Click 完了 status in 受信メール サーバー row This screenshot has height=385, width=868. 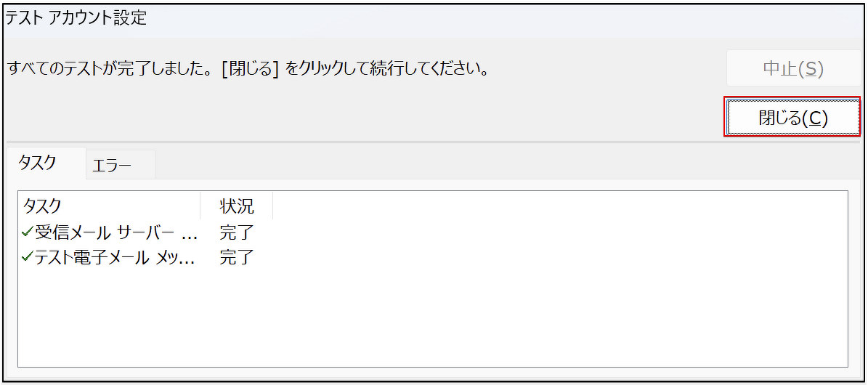pos(237,232)
